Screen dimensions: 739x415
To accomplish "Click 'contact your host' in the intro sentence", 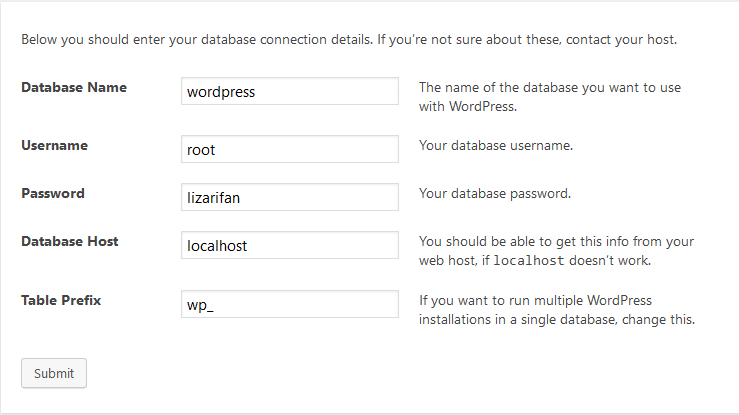I will (625, 41).
